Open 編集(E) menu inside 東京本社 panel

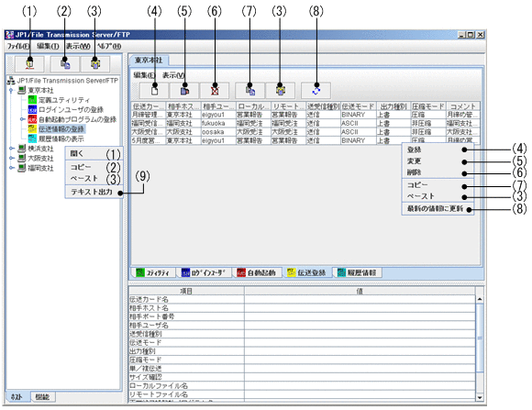pyautogui.click(x=145, y=75)
